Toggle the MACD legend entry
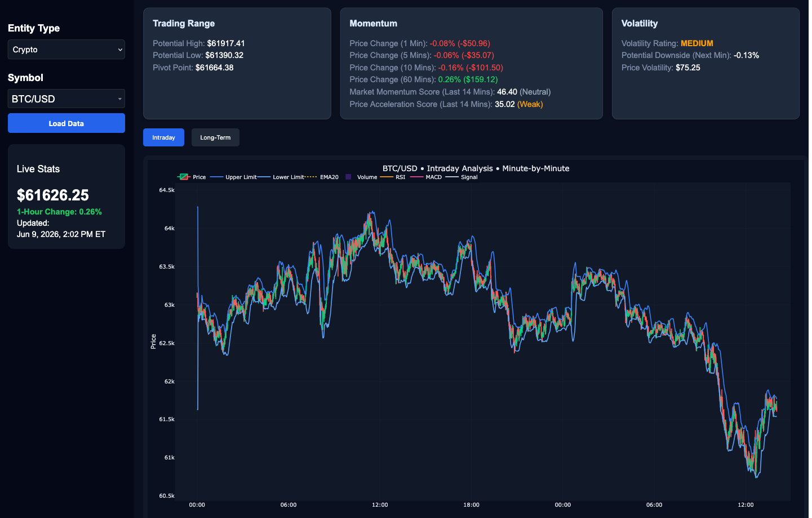Screen dimensions: 812x518 pos(427,177)
